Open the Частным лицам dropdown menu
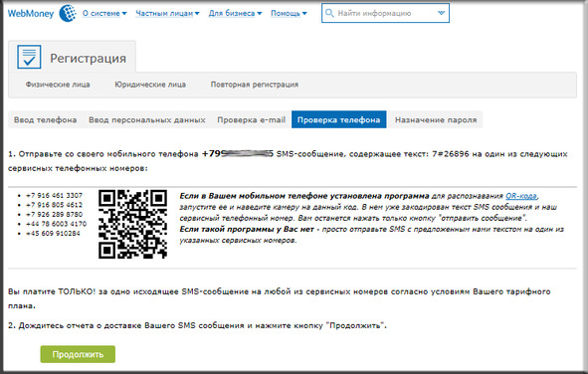The image size is (588, 374). 167,14
